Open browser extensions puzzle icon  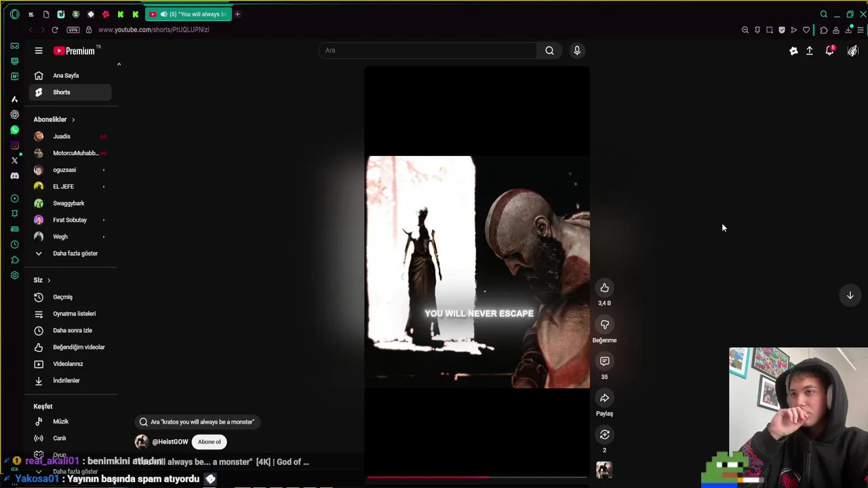(x=823, y=30)
